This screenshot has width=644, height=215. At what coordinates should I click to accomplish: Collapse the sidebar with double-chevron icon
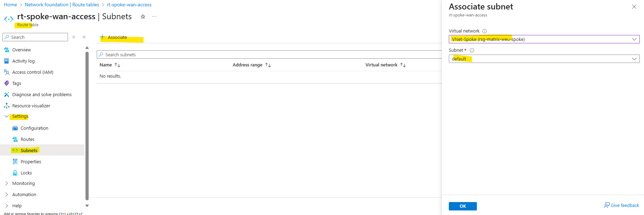[84, 37]
